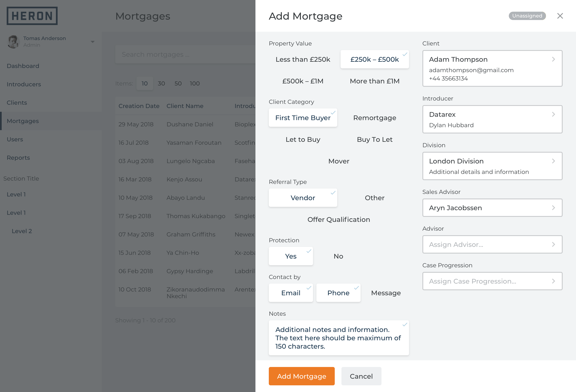Open Graham Griffiths mortgage row
The height and width of the screenshot is (392, 576).
pyautogui.click(x=185, y=234)
